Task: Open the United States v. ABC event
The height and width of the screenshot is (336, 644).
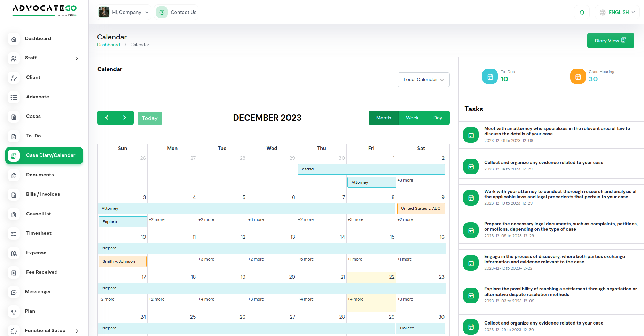Action: coord(421,208)
